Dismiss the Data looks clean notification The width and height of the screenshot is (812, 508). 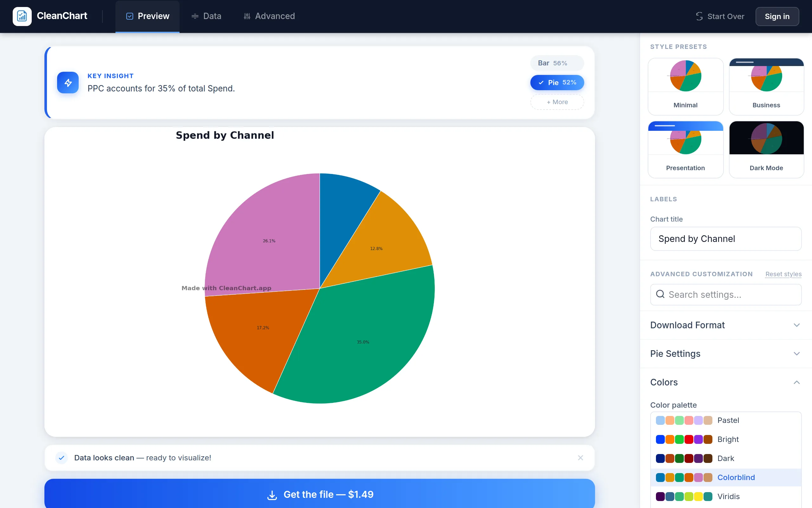580,458
